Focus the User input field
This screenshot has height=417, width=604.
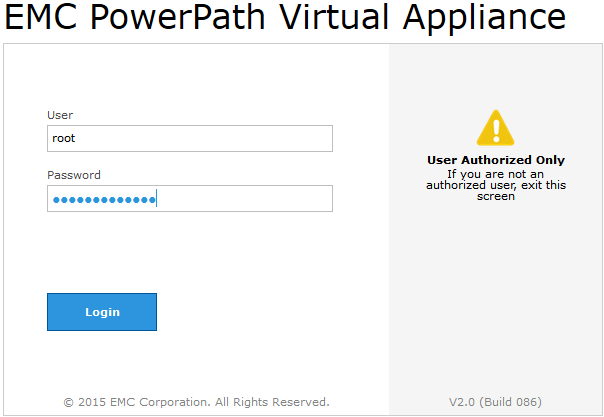[x=189, y=139]
